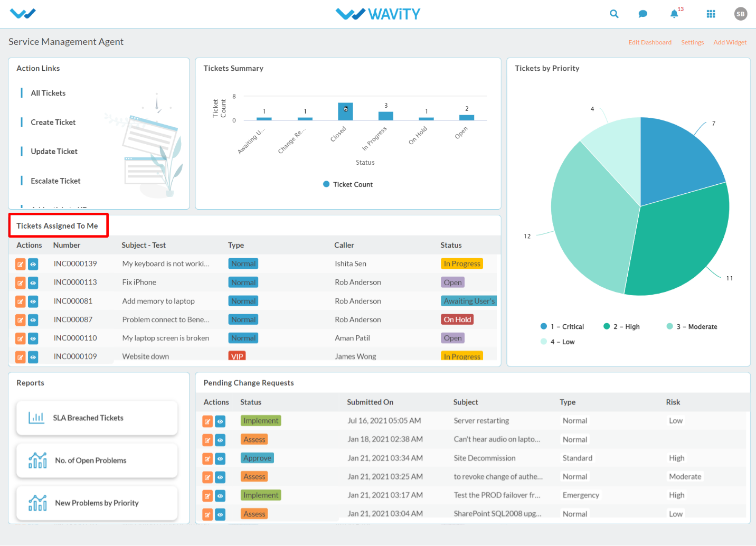Open the notifications bell icon
This screenshot has width=756, height=546.
(674, 14)
